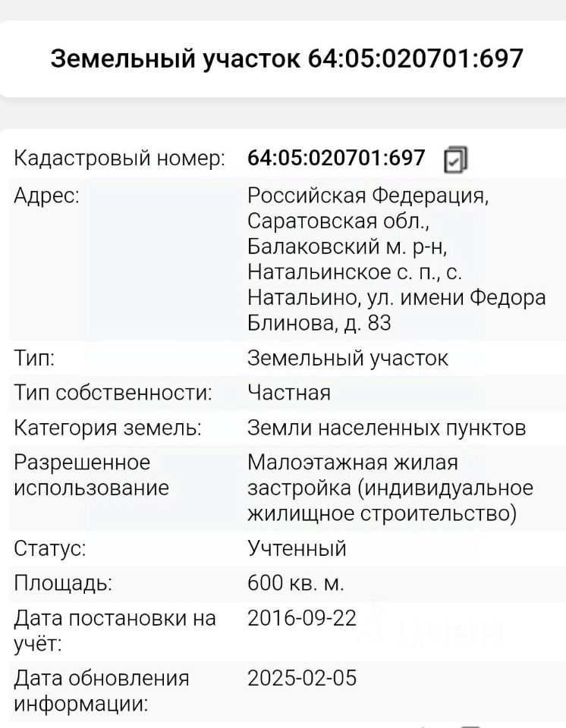
Task: Select the Земельный участок type value
Action: (347, 359)
